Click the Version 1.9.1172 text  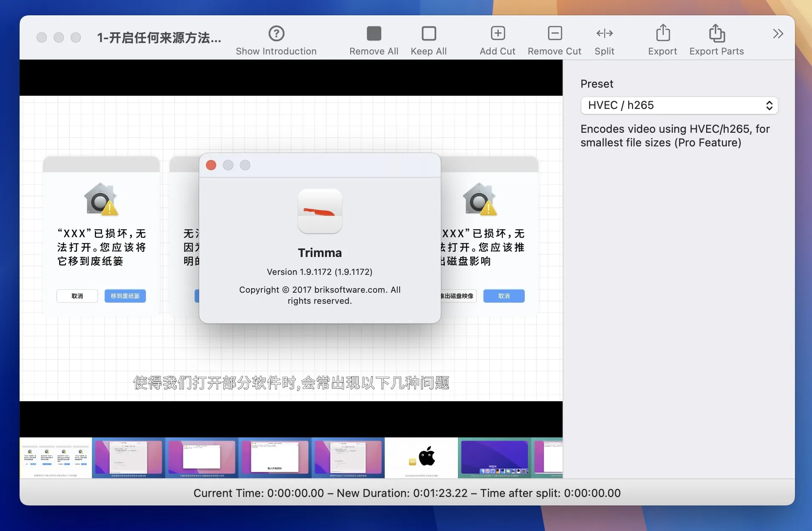[x=320, y=271]
